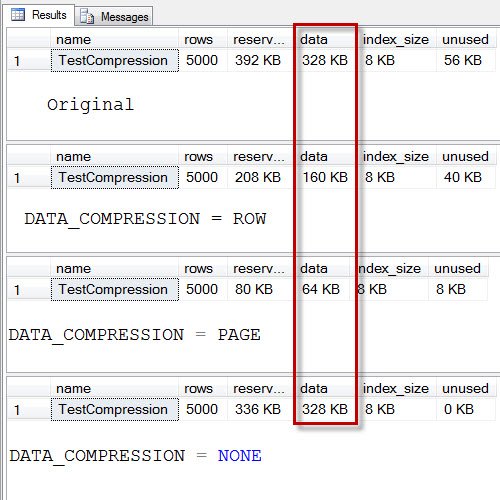Click TestCompression in the PAGE compression grid
The height and width of the screenshot is (500, 500).
(115, 289)
